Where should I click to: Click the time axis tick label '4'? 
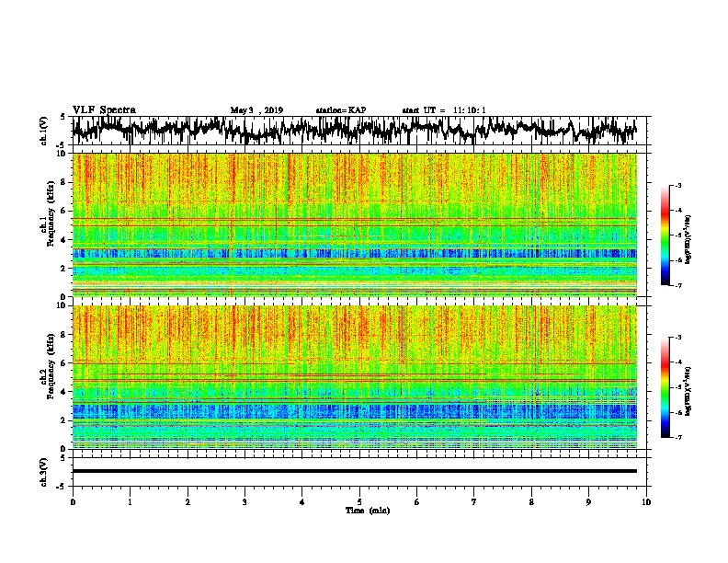point(302,501)
